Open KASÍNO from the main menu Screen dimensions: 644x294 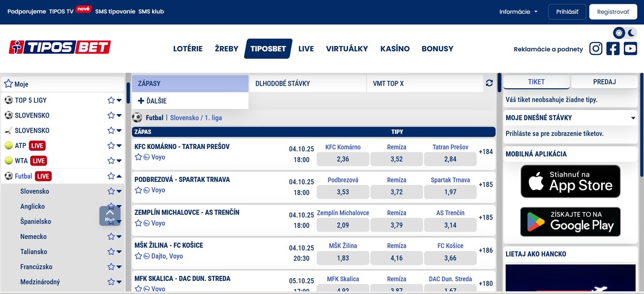395,49
